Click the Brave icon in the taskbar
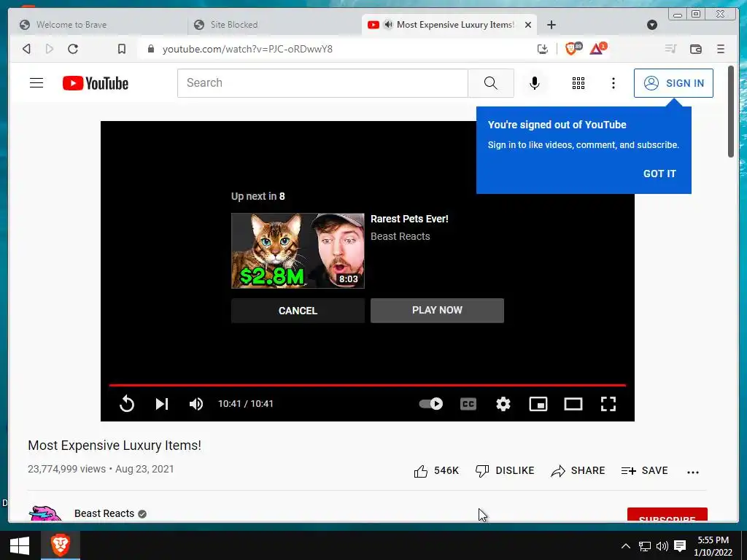This screenshot has height=560, width=747. pos(61,545)
